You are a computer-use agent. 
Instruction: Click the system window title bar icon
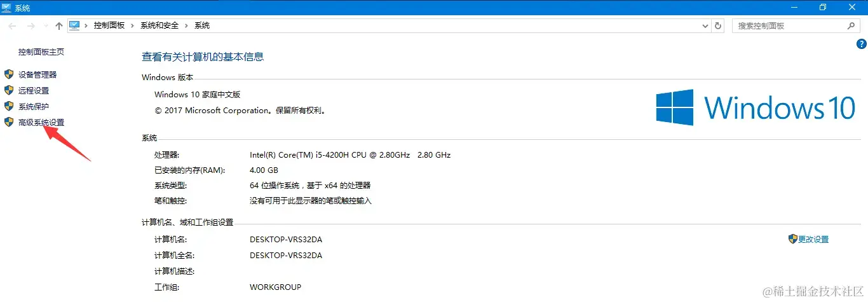tap(8, 7)
